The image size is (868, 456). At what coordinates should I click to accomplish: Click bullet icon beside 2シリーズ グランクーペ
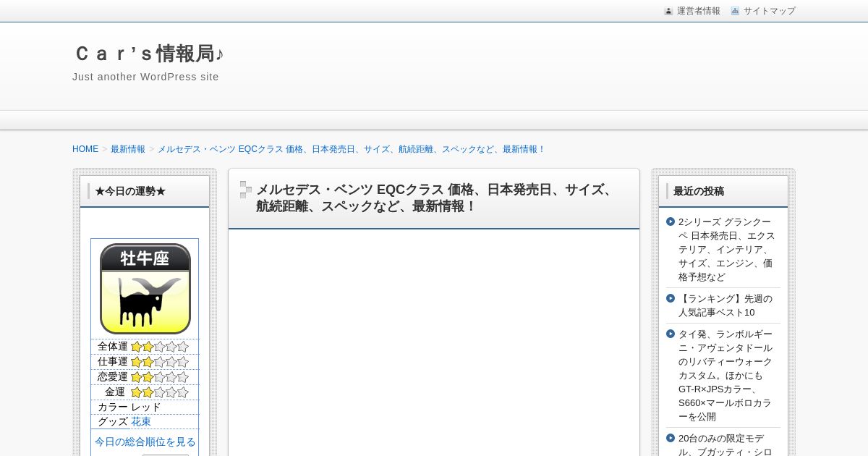[671, 221]
